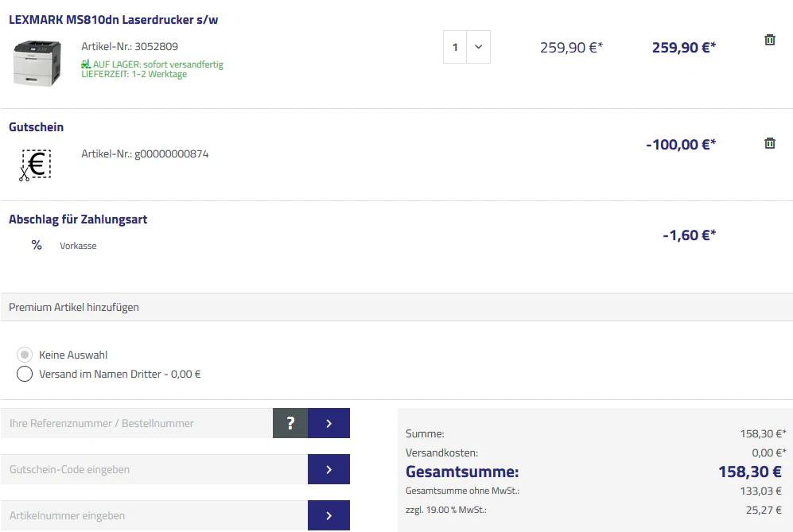Focus the Artikelnummer eingeben field
793x532 pixels.
(x=154, y=515)
